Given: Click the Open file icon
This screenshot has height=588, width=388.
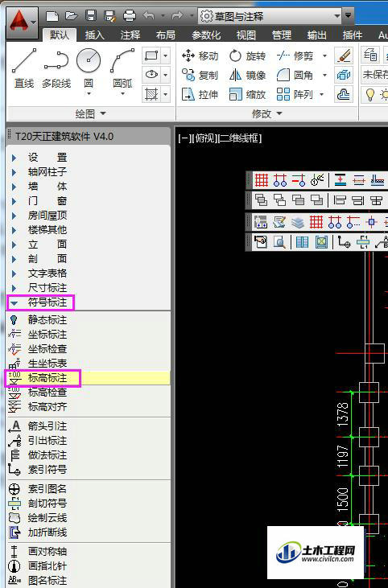Looking at the screenshot, I should tap(72, 16).
